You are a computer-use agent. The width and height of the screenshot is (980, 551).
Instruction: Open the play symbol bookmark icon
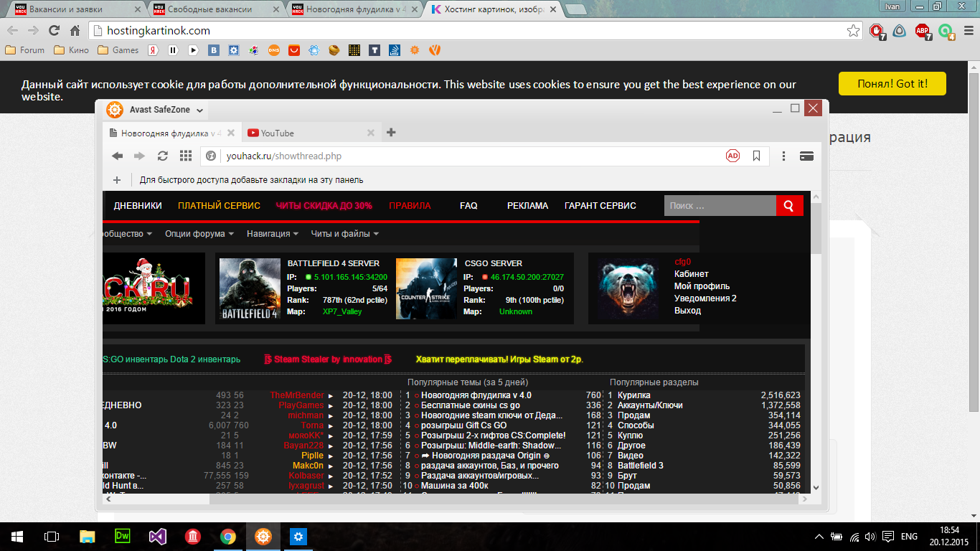pyautogui.click(x=193, y=50)
